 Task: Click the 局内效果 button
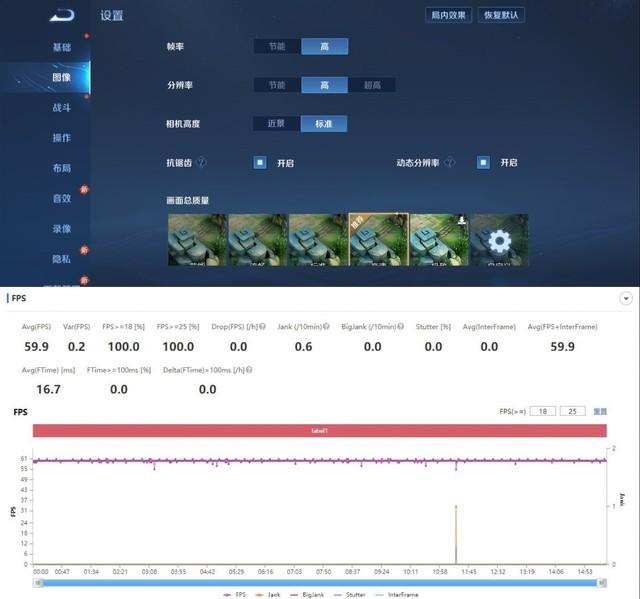[449, 15]
